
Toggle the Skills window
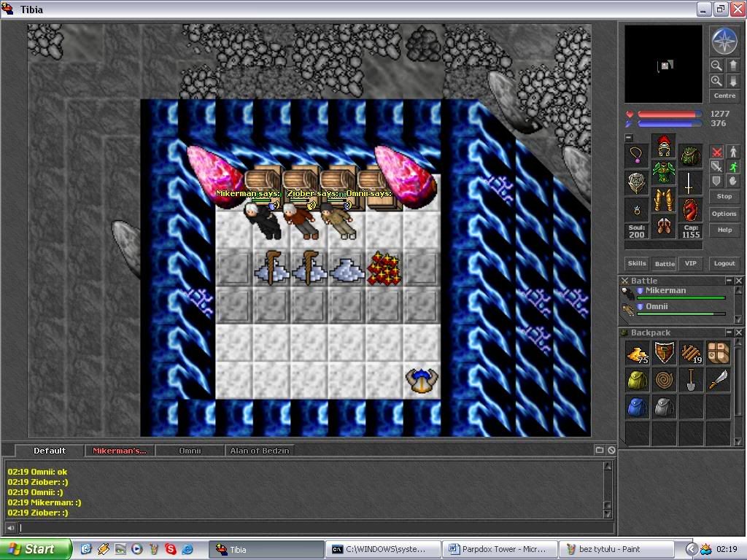637,263
